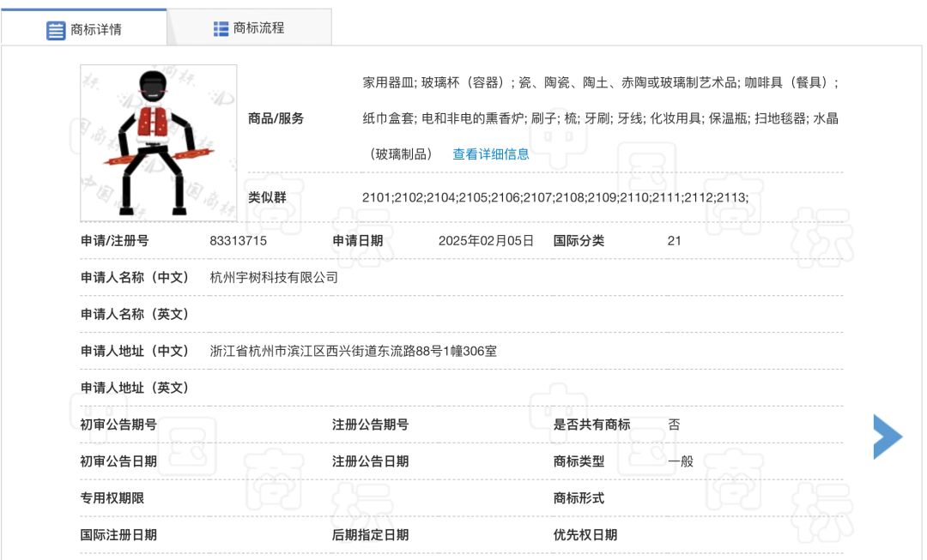Open the trademark figure image
The image size is (927, 560).
159,143
